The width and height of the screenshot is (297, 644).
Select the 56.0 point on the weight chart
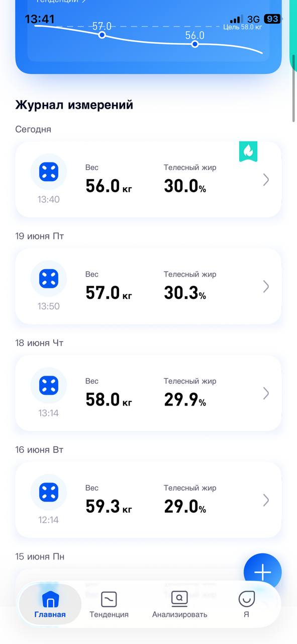195,44
